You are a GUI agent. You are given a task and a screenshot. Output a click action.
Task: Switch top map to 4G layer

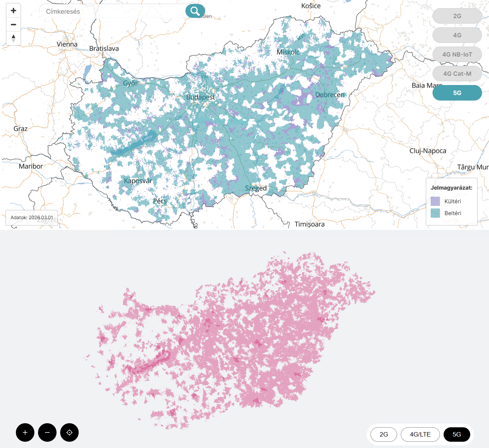(x=457, y=35)
